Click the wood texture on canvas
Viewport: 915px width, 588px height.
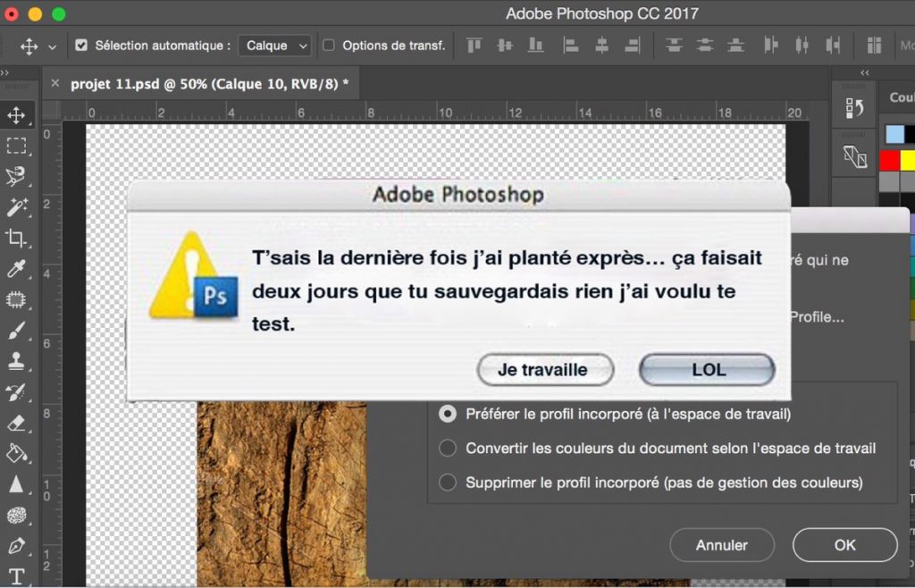280,493
